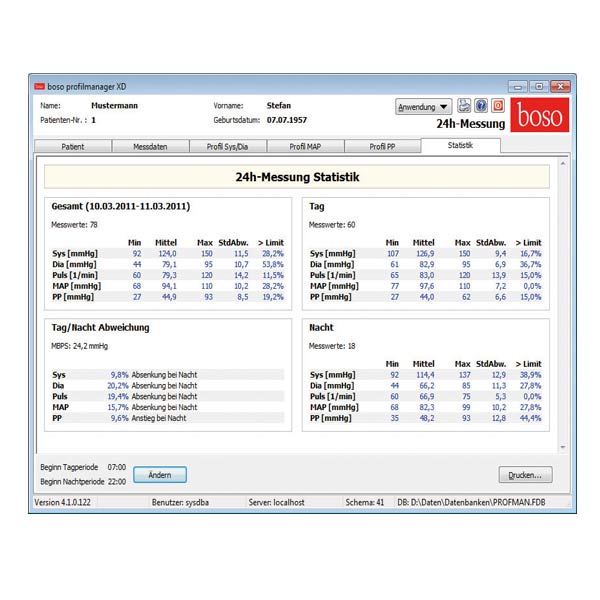Click Beginn Nachtperiode time 22:00

[x=117, y=482]
